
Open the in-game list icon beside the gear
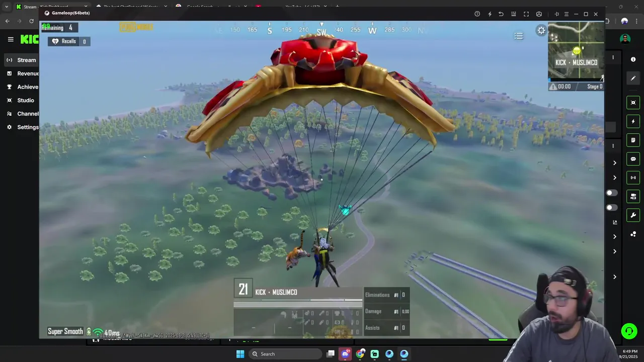[519, 36]
